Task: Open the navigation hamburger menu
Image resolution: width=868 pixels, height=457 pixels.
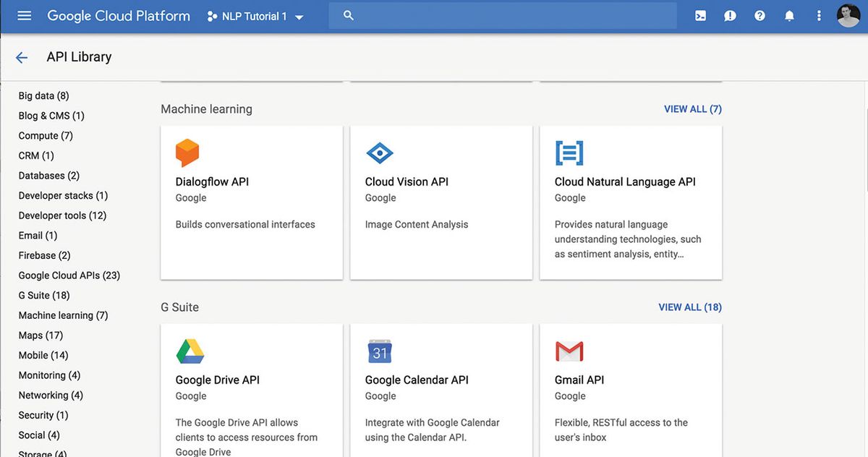Action: click(x=24, y=15)
